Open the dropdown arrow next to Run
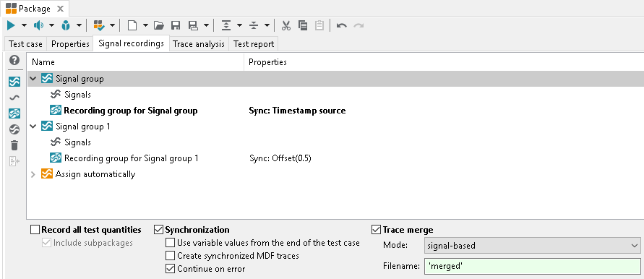644x279 pixels. coord(24,26)
